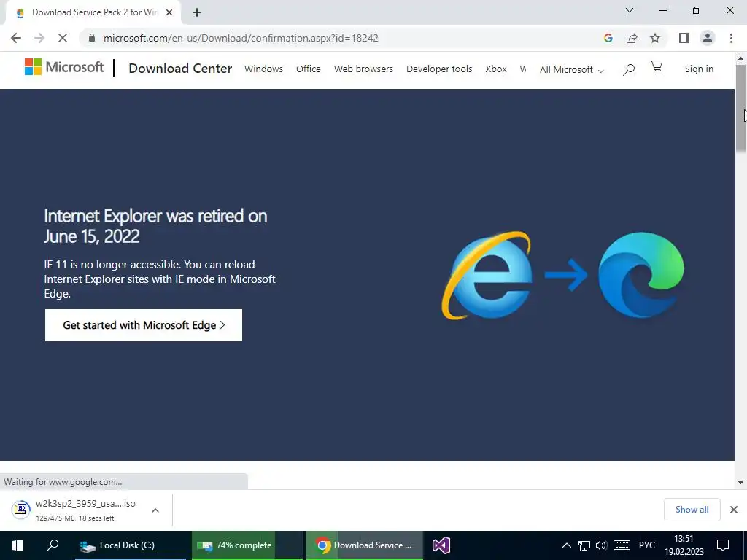
Task: Click the Microsoft logo
Action: pyautogui.click(x=64, y=68)
